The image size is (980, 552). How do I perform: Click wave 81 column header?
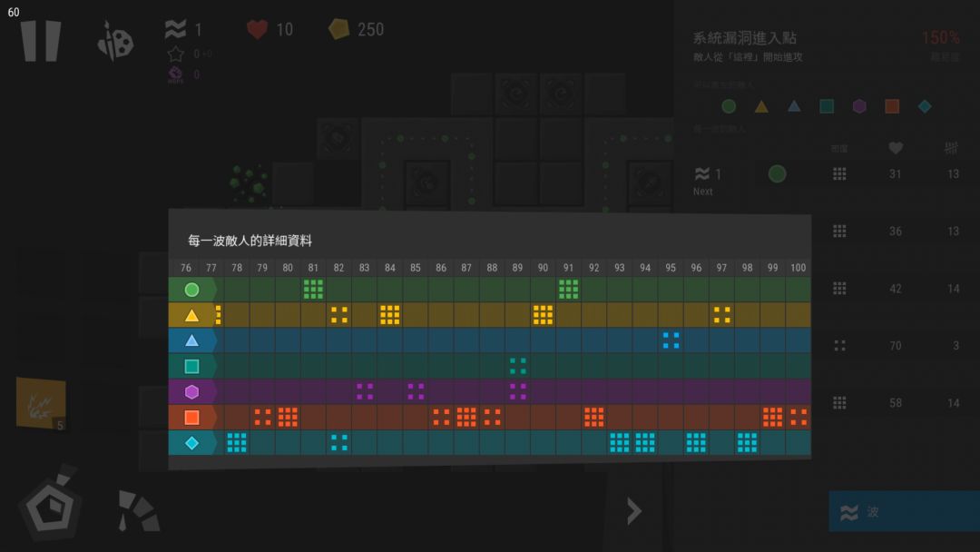(x=313, y=268)
